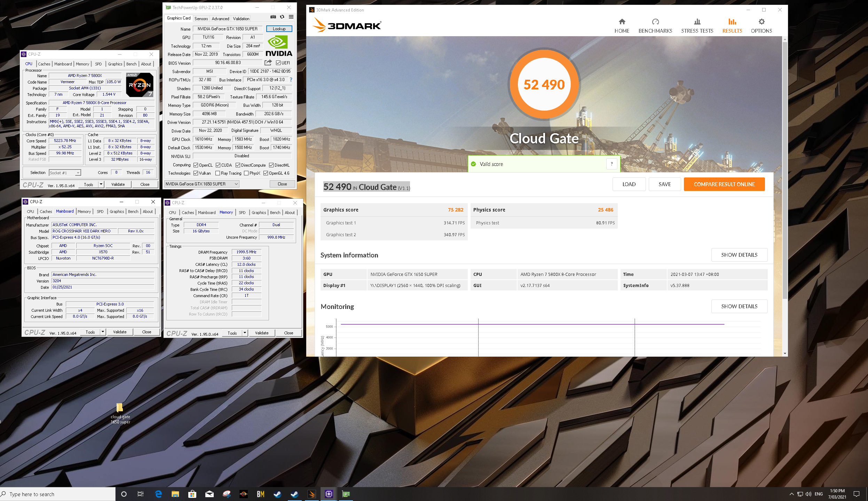
Task: Switch to the CPU-Z taskbar icon
Action: [329, 494]
